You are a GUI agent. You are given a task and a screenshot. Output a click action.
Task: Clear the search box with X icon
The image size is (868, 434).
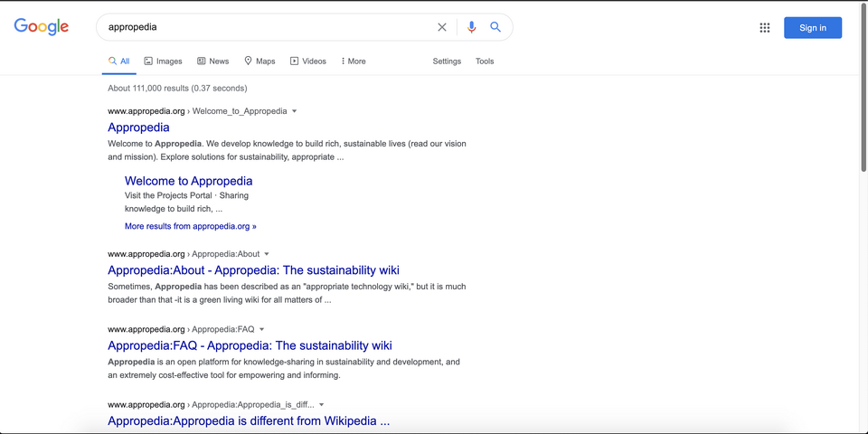point(442,27)
